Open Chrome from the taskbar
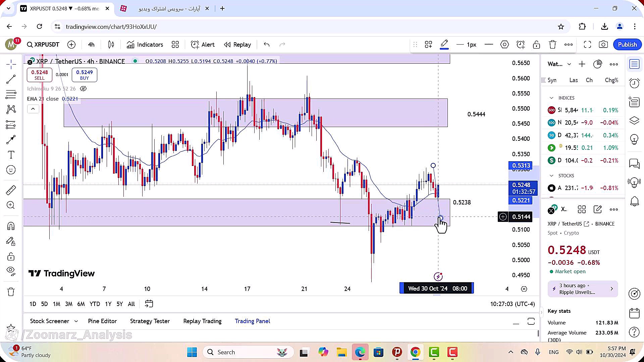 coord(415,352)
